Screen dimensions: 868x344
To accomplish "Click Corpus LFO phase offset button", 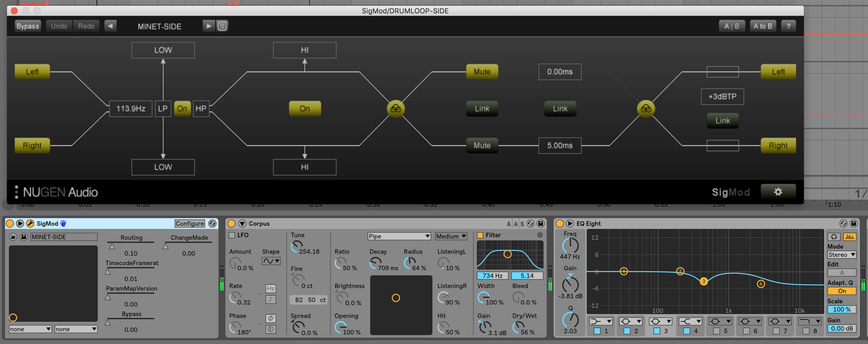I will (270, 318).
